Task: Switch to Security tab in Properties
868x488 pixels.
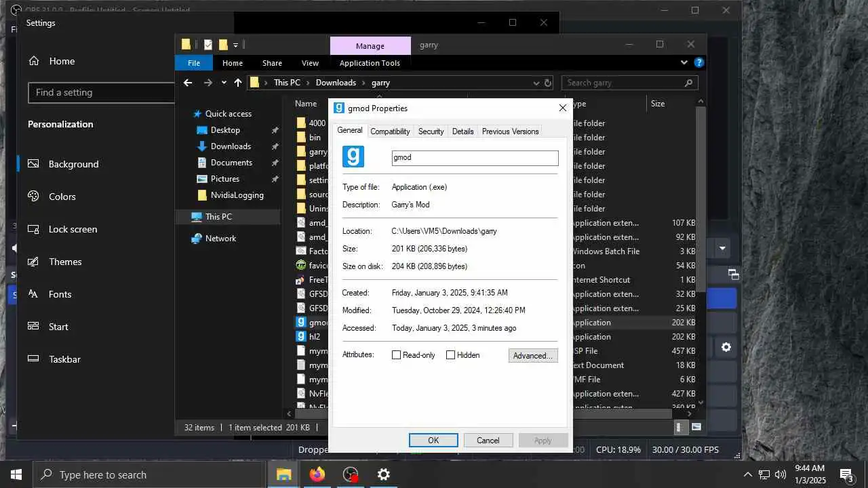Action: click(x=431, y=131)
